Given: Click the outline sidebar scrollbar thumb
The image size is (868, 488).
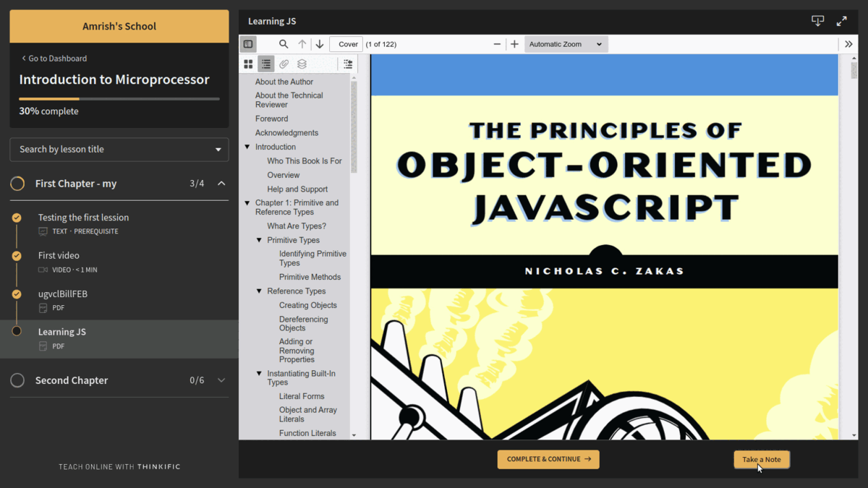Looking at the screenshot, I should [x=354, y=127].
